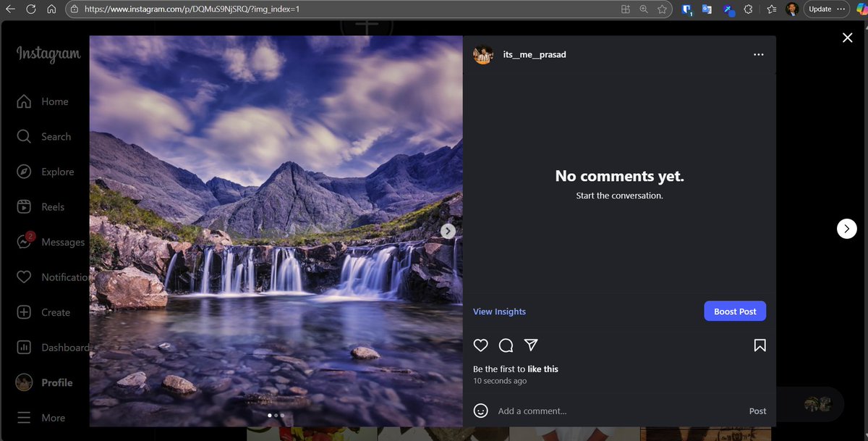Viewport: 868px width, 441px height.
Task: Click the View Insights link
Action: pos(499,311)
